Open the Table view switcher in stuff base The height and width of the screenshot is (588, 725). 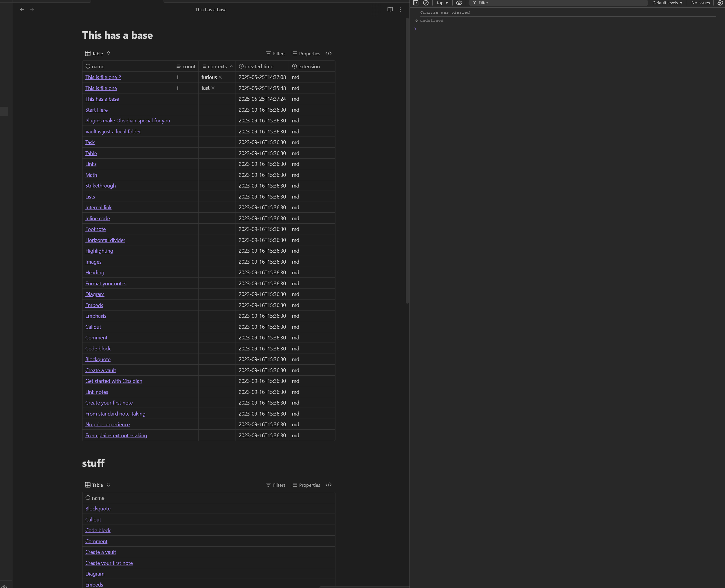pos(98,485)
